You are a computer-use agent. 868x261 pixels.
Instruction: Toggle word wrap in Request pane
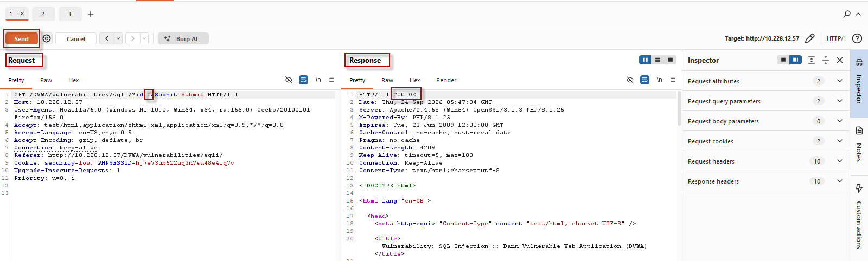pyautogui.click(x=303, y=80)
